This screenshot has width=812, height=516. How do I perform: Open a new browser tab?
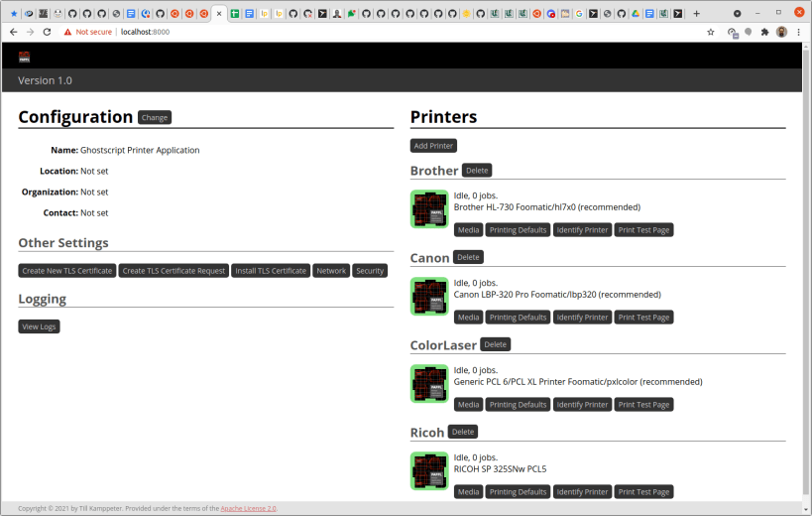(x=697, y=14)
